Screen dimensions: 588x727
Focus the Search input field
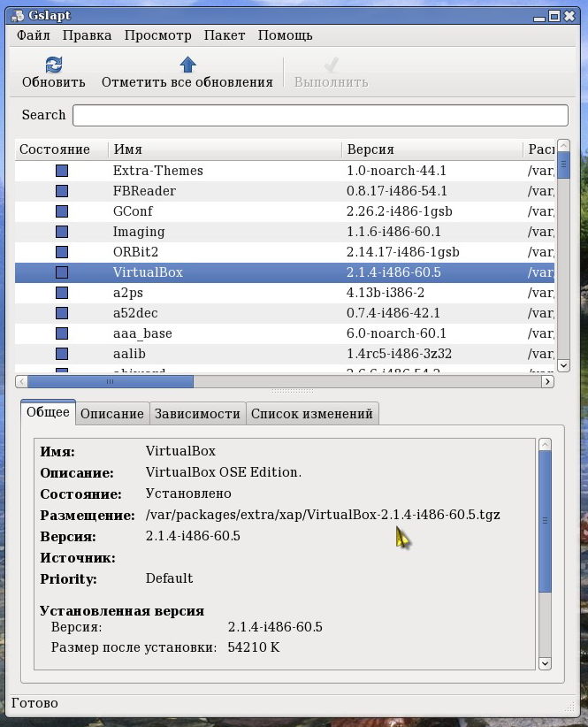coord(320,115)
